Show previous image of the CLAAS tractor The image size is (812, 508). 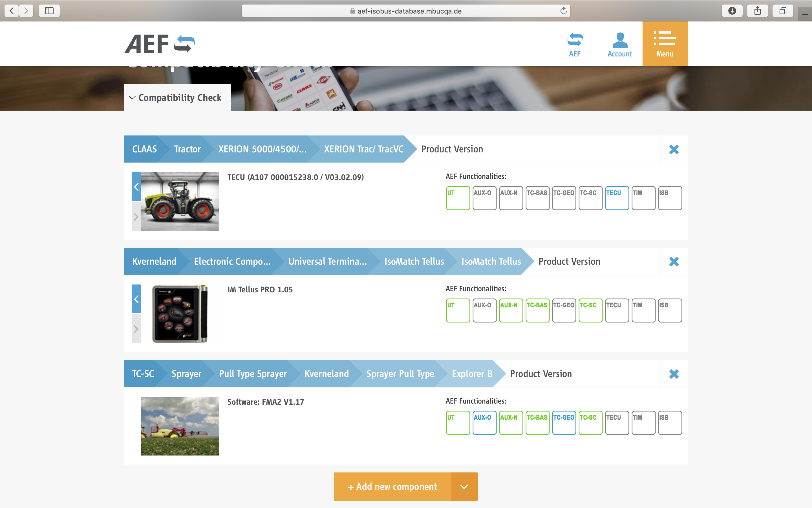click(136, 187)
